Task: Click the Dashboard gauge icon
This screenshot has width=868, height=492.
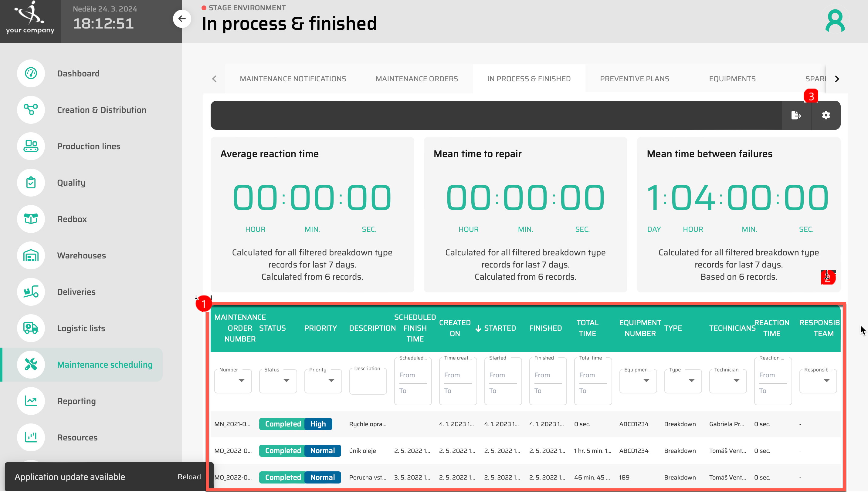Action: [31, 73]
